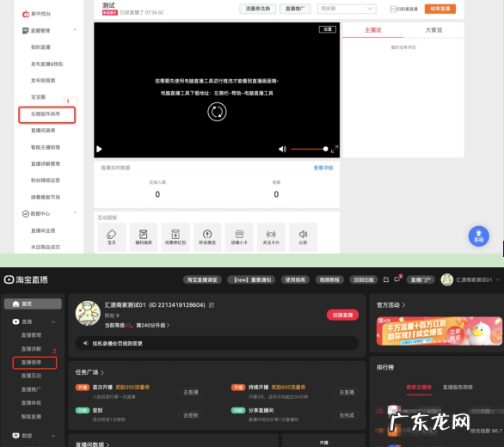This screenshot has width=504, height=447.
Task: Mute the video with speaker icon
Action: 282,149
